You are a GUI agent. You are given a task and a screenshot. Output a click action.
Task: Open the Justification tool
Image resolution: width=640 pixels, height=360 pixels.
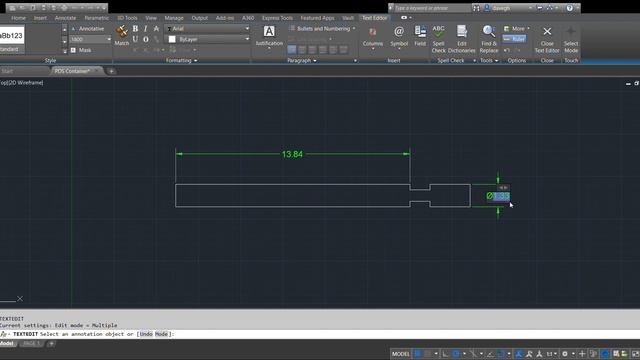tap(269, 37)
